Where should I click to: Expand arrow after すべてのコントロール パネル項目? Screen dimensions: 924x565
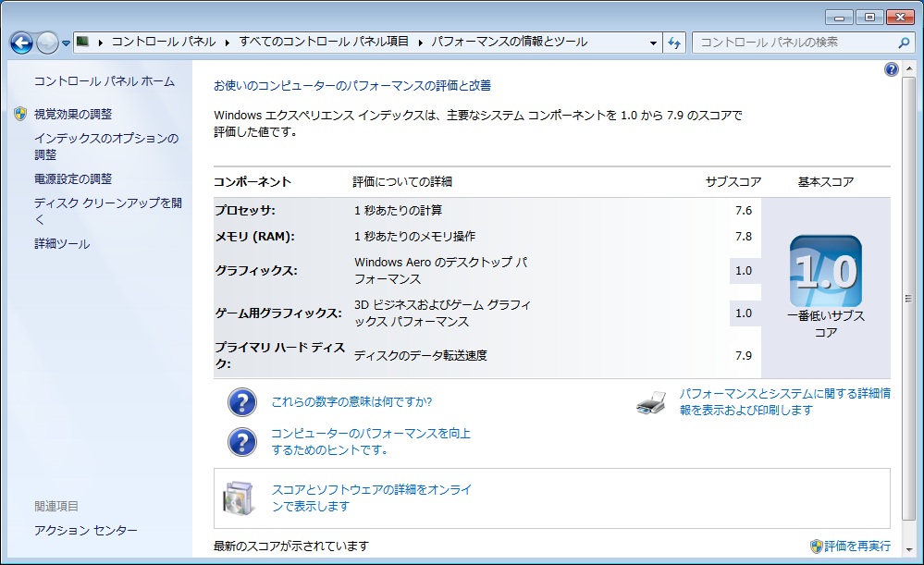tap(420, 43)
